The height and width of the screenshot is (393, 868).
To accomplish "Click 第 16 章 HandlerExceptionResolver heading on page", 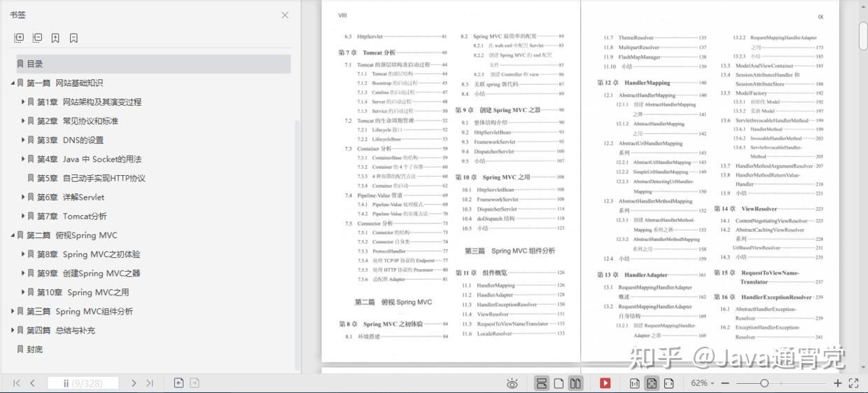I will click(763, 297).
